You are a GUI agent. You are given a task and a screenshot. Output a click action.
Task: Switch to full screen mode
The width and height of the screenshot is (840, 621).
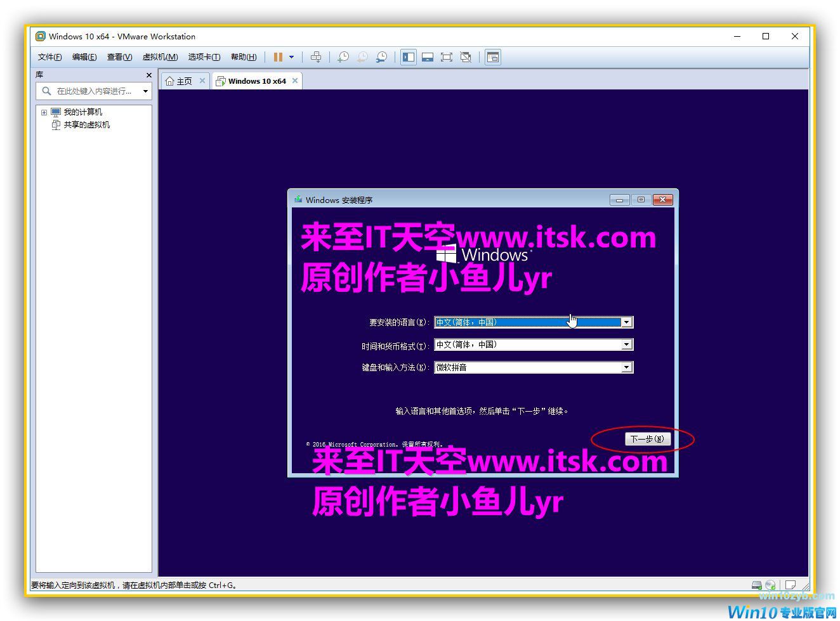[447, 57]
